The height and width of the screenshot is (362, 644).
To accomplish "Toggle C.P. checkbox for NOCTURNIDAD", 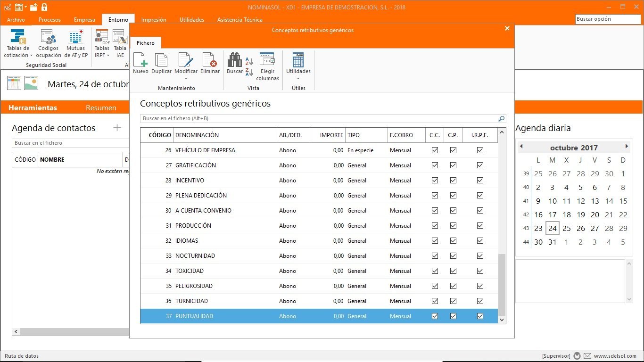I will [x=453, y=256].
